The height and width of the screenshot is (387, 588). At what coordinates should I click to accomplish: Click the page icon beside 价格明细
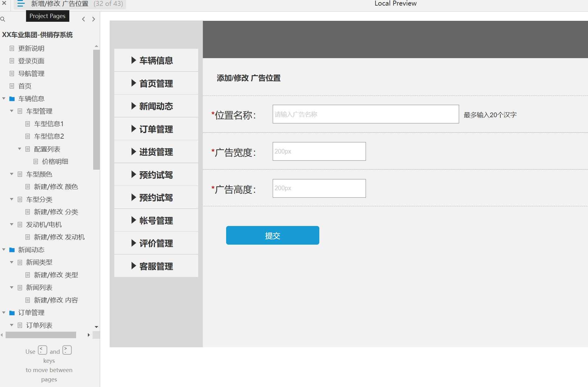[x=35, y=161]
